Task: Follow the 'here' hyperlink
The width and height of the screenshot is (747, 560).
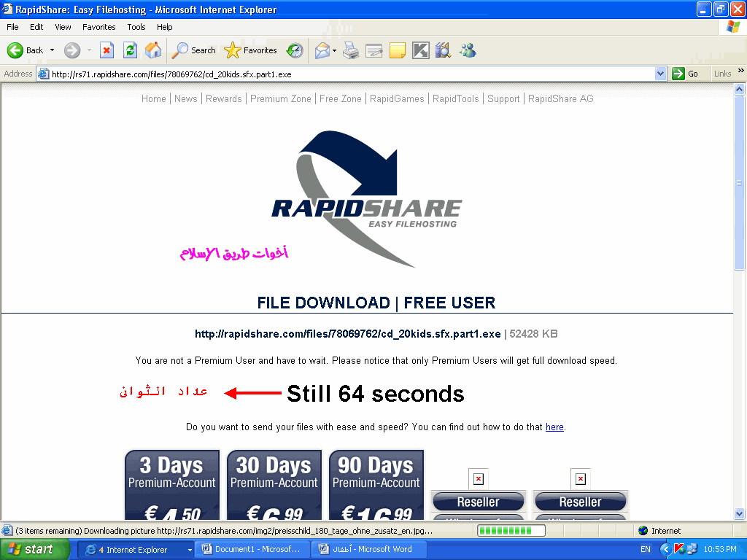Action: click(x=554, y=427)
